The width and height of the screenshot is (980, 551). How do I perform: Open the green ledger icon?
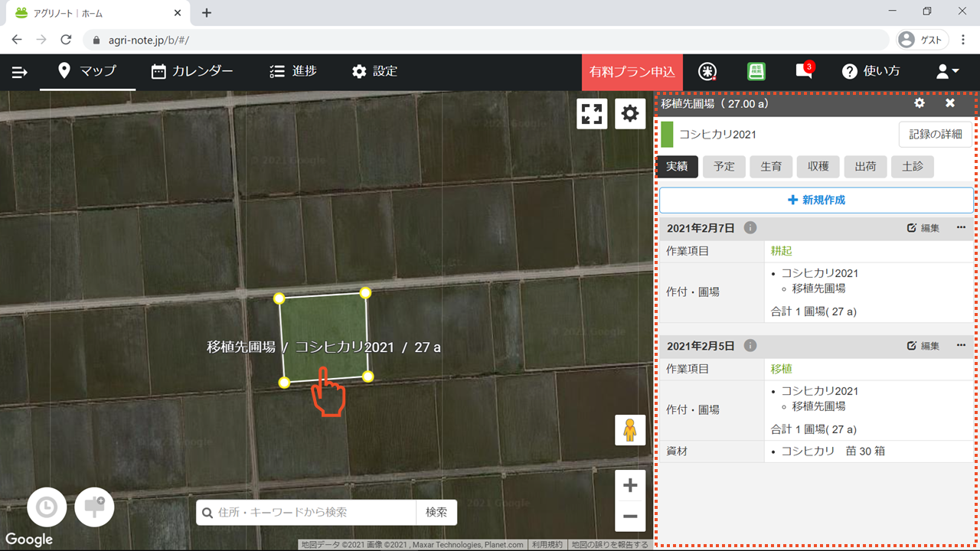point(756,71)
